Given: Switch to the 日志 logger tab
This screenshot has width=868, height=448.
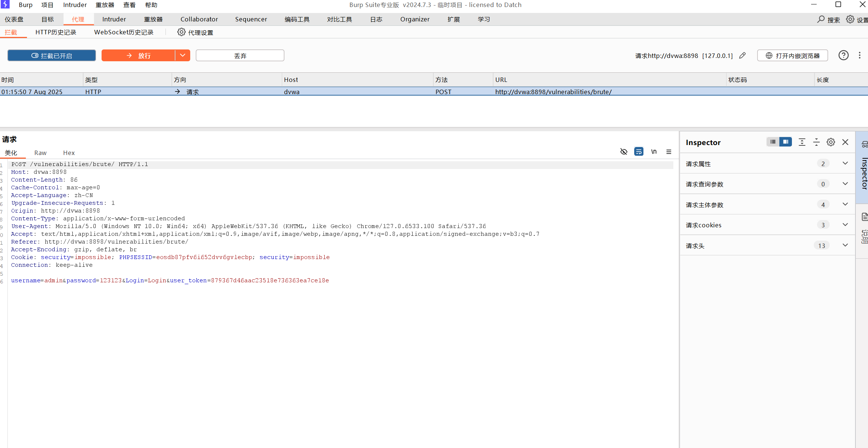Looking at the screenshot, I should click(376, 19).
